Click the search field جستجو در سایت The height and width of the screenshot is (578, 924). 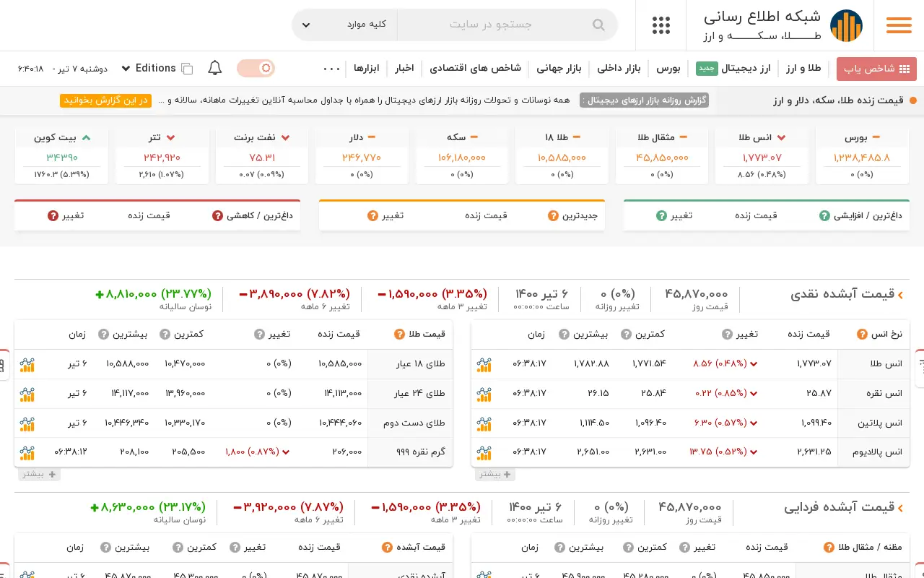pyautogui.click(x=498, y=25)
